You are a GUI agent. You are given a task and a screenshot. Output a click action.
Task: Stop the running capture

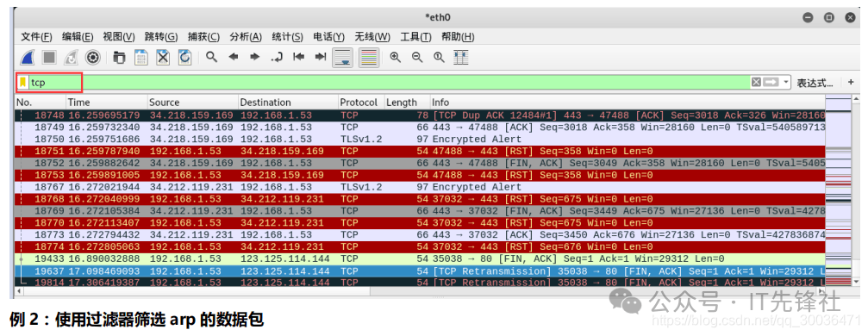point(49,57)
